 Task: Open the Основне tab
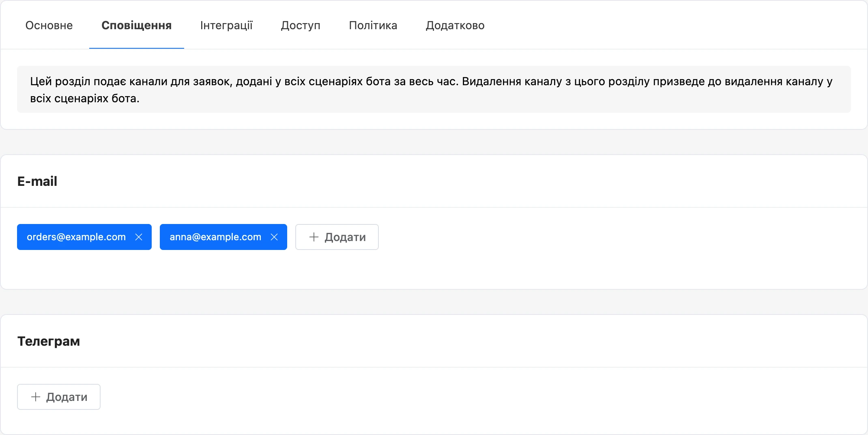click(49, 25)
